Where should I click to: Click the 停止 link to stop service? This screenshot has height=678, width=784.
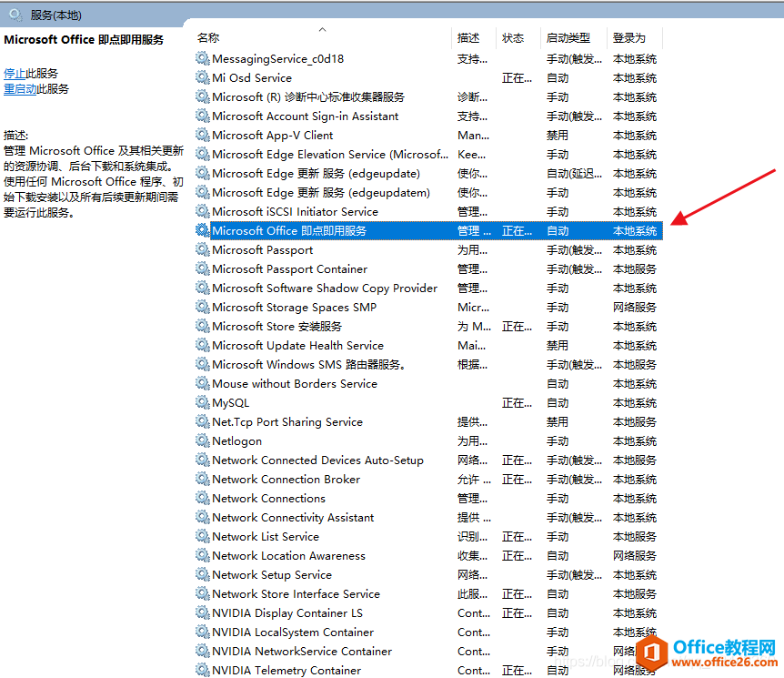(x=15, y=74)
